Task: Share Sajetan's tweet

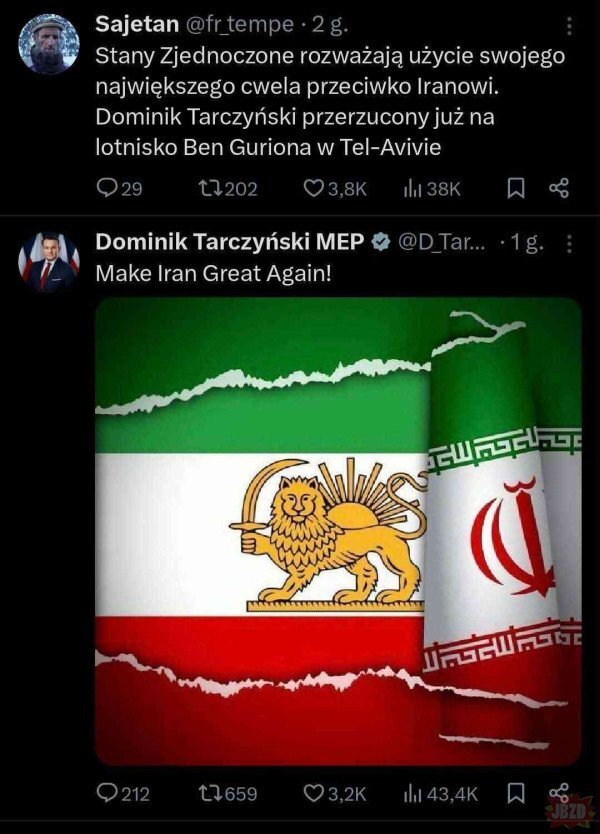Action: click(559, 188)
